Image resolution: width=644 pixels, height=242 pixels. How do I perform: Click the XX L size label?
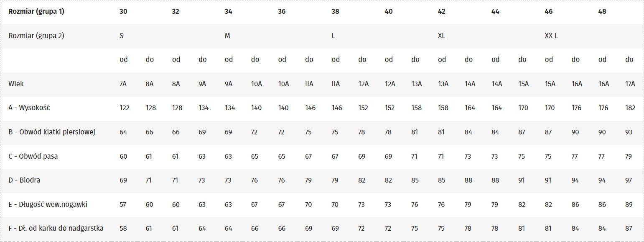[x=551, y=36]
